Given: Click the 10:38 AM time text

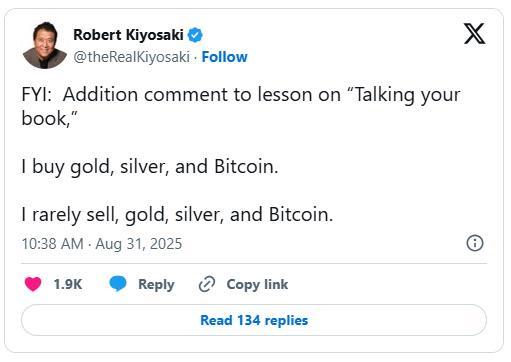Looking at the screenshot, I should tap(53, 244).
